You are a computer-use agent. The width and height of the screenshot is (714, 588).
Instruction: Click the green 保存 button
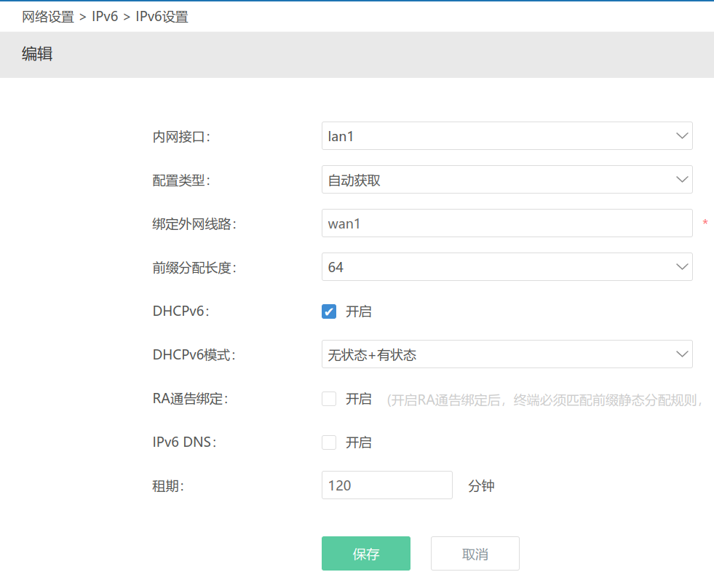[366, 553]
